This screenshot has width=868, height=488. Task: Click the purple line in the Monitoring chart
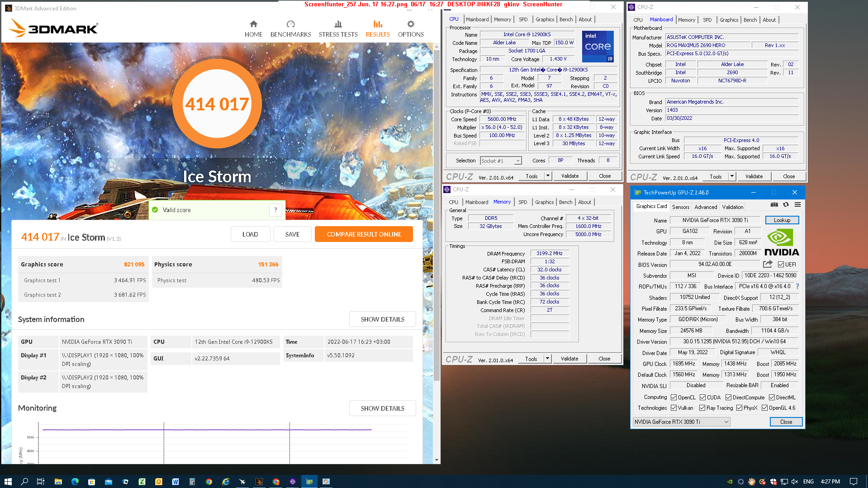(x=207, y=430)
